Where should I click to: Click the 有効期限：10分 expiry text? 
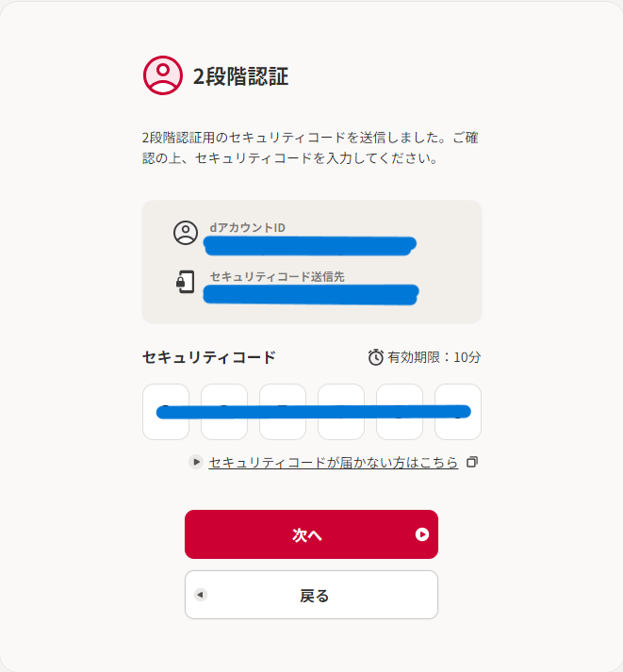pos(434,357)
